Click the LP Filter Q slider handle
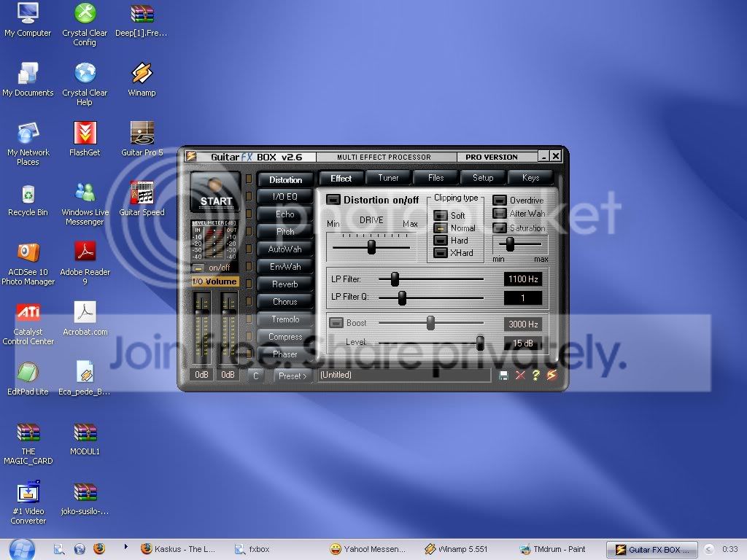747x560 pixels. click(402, 297)
